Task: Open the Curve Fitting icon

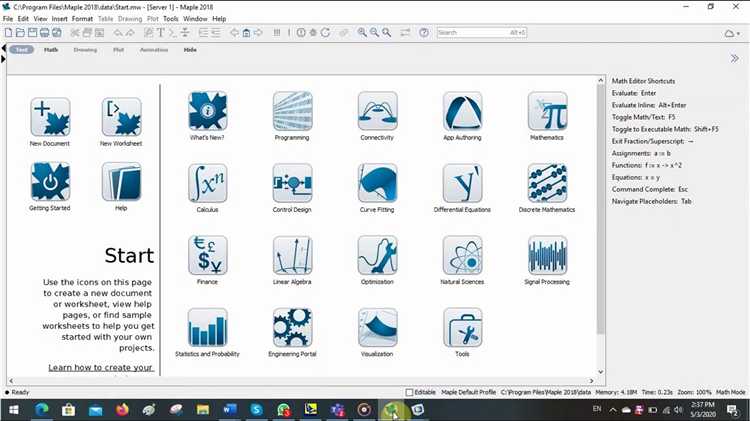Action: 377,183
